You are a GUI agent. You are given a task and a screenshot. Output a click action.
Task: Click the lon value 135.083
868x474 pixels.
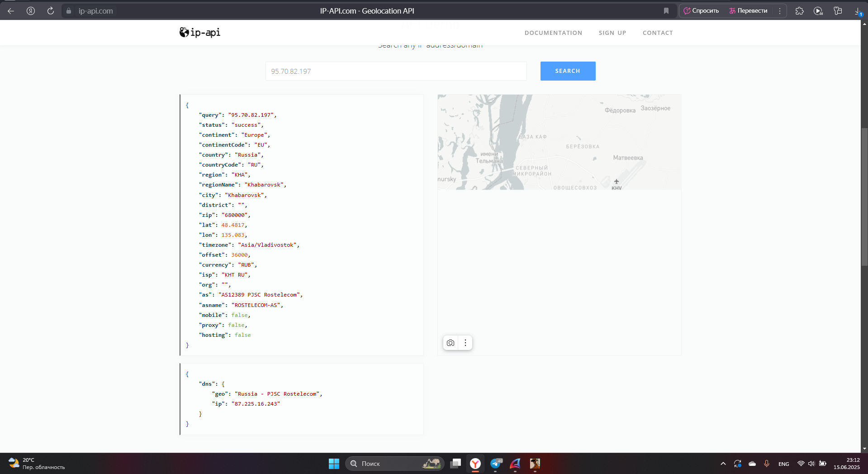coord(233,235)
